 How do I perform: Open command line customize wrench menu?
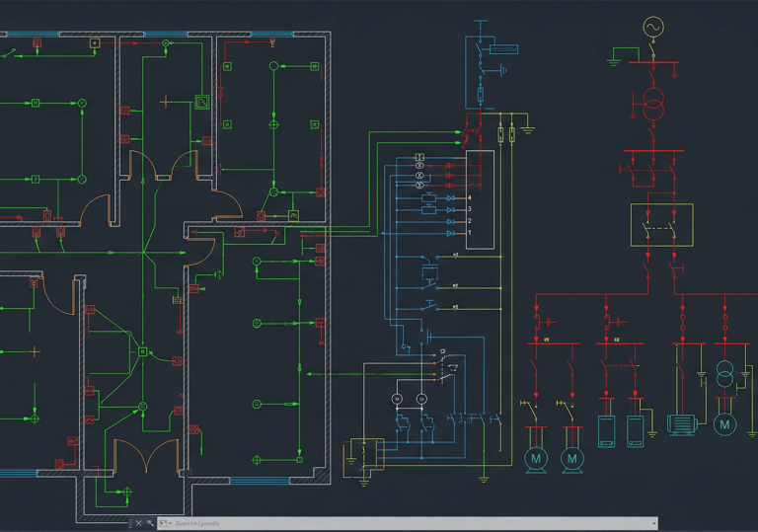[150, 523]
